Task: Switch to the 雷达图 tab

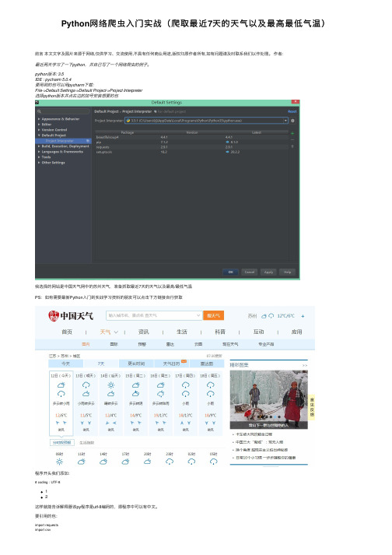Action: tap(207, 364)
